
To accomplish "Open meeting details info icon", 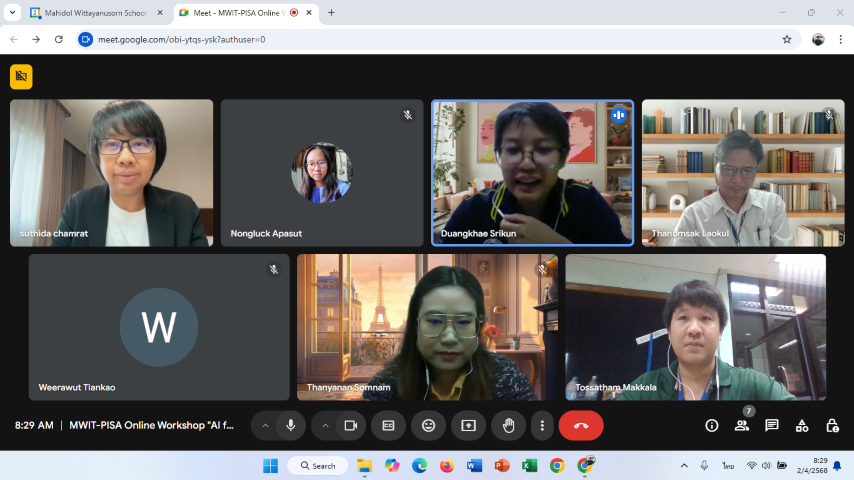I will click(x=712, y=425).
